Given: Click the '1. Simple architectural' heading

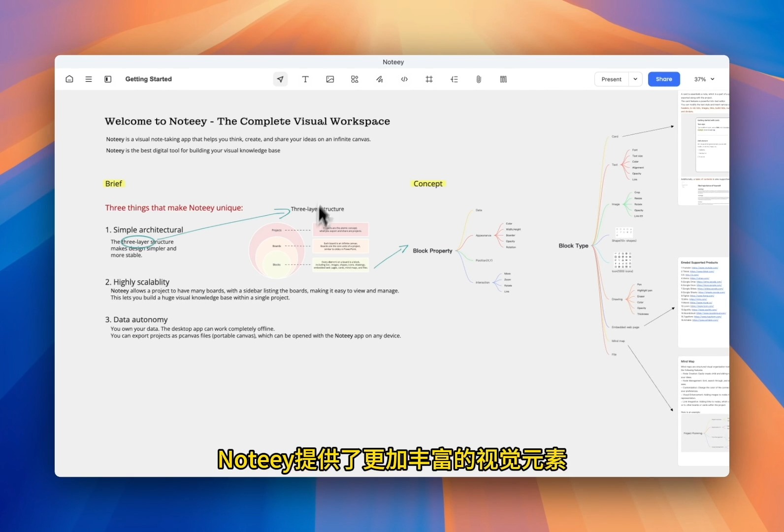Looking at the screenshot, I should tap(144, 230).
